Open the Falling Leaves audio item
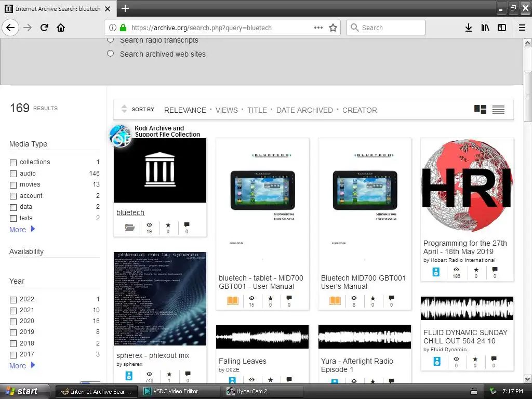 [242, 361]
